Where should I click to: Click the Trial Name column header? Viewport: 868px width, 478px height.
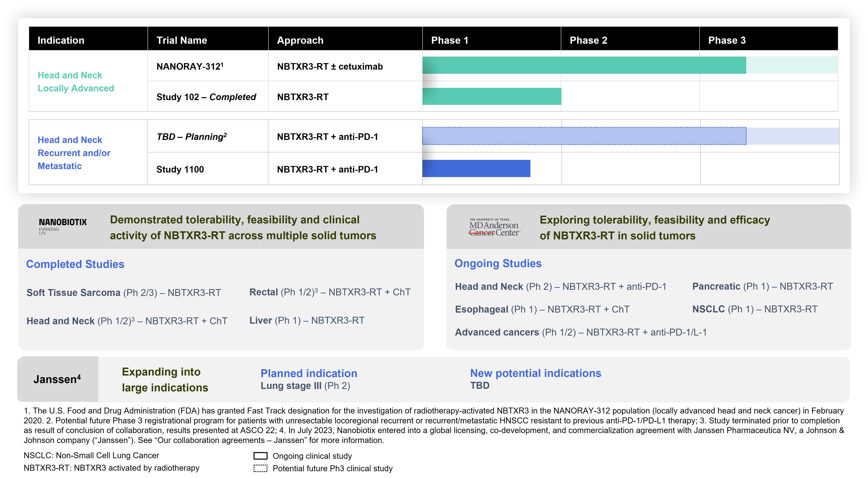182,40
